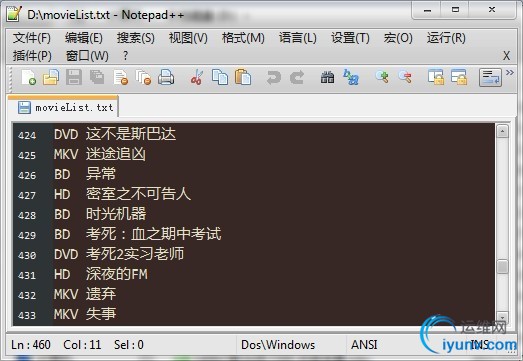Click line 429 text 考死：血之期中考试
Image resolution: width=523 pixels, height=361 pixels.
click(x=153, y=234)
